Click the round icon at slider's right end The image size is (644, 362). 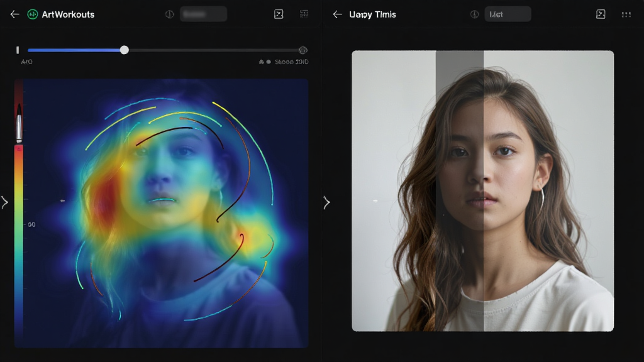coord(303,50)
